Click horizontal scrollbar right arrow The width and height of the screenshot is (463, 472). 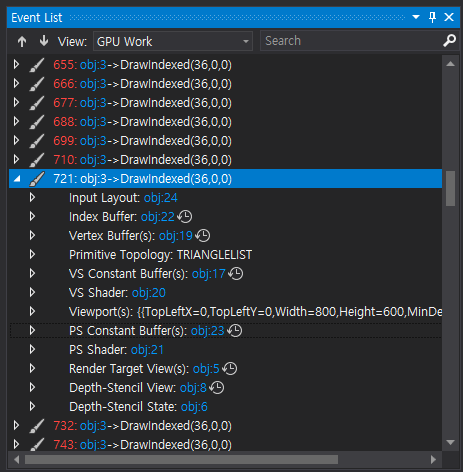click(x=433, y=460)
